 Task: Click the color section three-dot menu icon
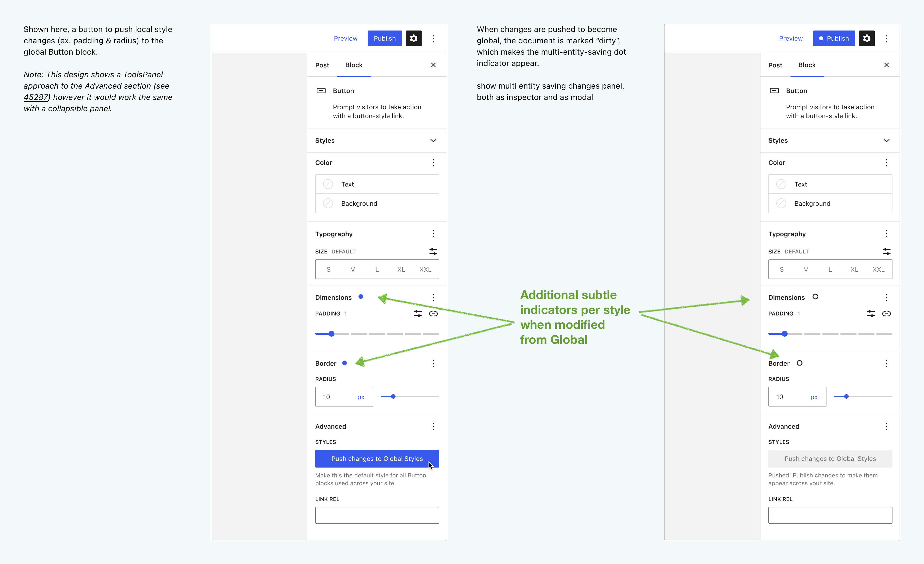[x=434, y=162]
